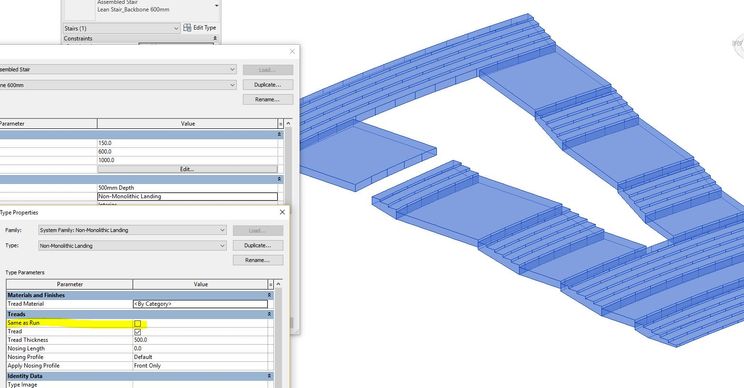Click the scroll-up arrow in landing dialog
The image size is (744, 388).
279,284
